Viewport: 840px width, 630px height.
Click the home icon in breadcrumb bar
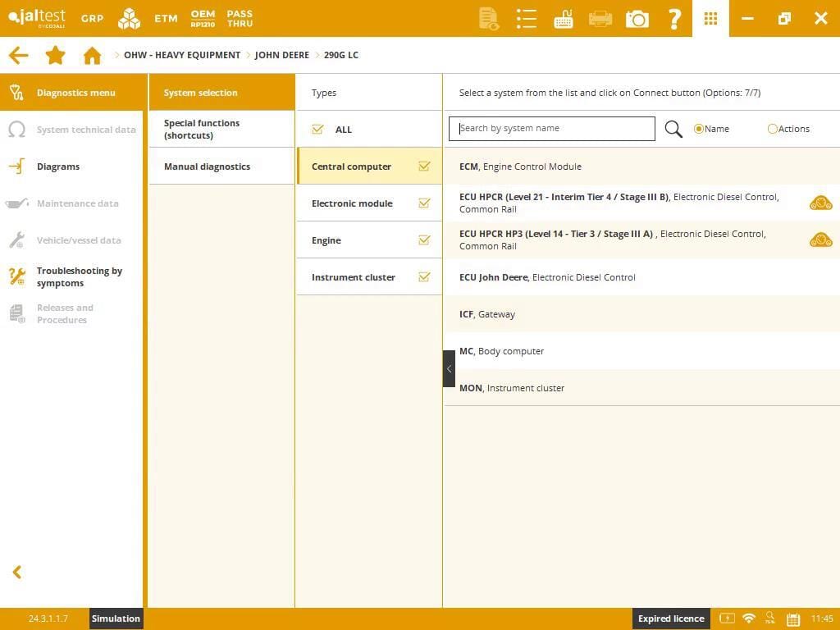pyautogui.click(x=92, y=55)
